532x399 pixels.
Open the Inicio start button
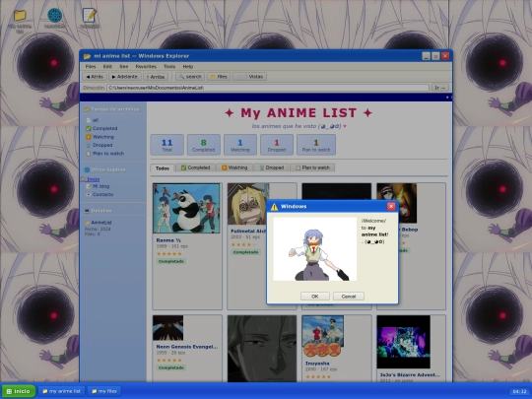click(x=19, y=391)
